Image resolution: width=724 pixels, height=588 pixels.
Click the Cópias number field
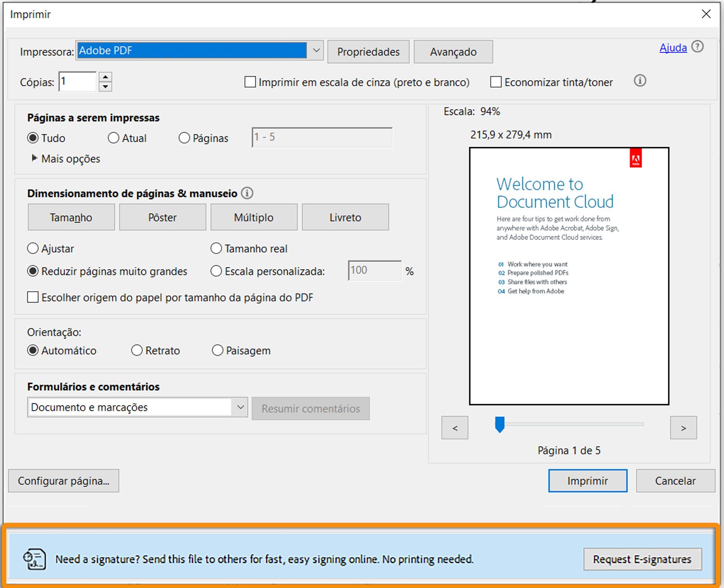coord(78,82)
